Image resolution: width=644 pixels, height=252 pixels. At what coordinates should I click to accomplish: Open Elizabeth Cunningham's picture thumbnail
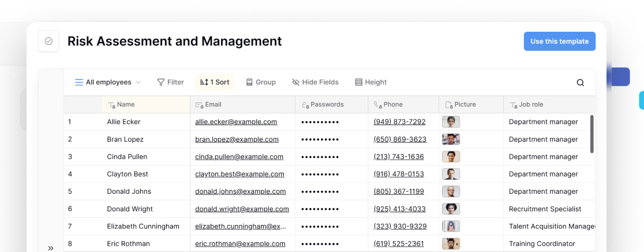[x=451, y=226]
